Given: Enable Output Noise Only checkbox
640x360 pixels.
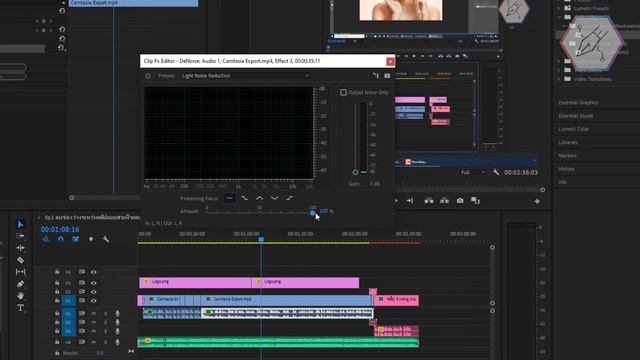Looking at the screenshot, I should point(343,93).
